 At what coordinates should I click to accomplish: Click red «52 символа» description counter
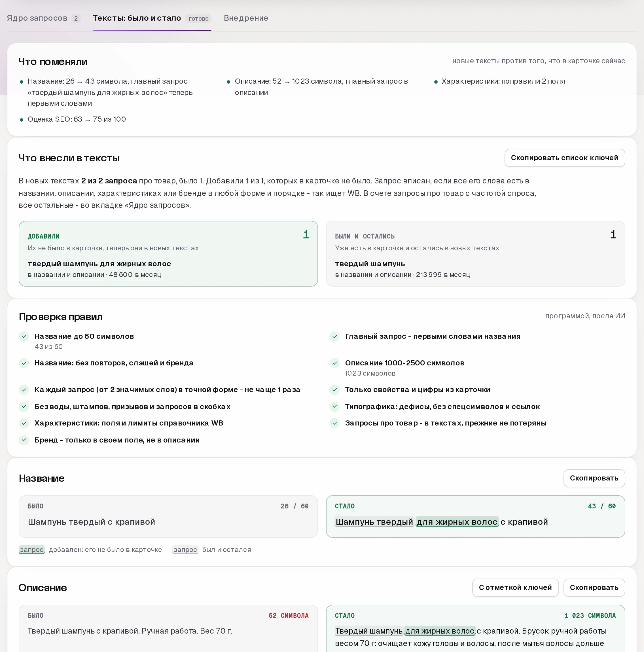point(289,615)
